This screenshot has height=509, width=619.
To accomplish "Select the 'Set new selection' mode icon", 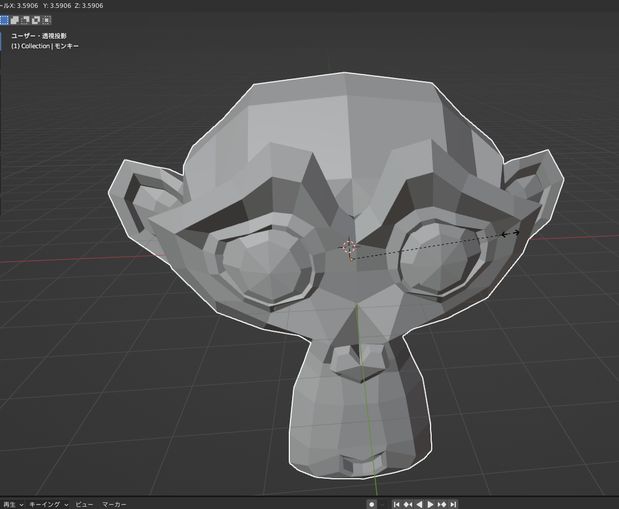I will tap(4, 20).
